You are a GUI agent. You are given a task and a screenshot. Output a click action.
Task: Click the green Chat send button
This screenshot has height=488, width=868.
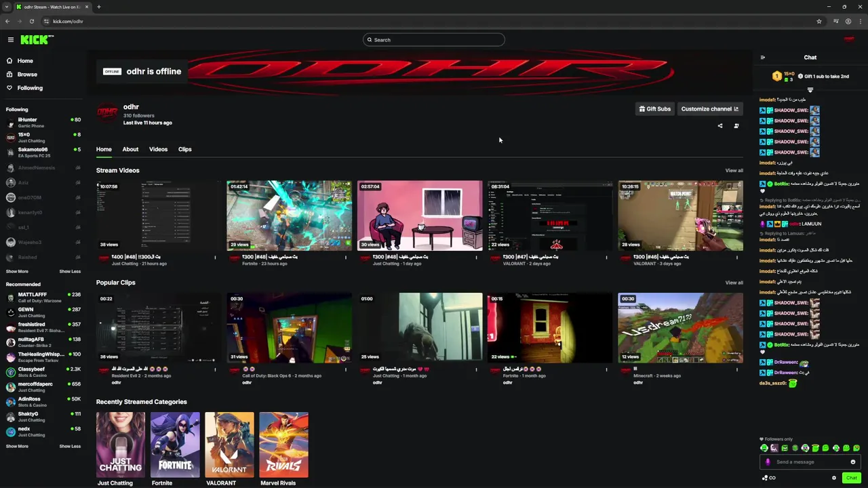852,478
